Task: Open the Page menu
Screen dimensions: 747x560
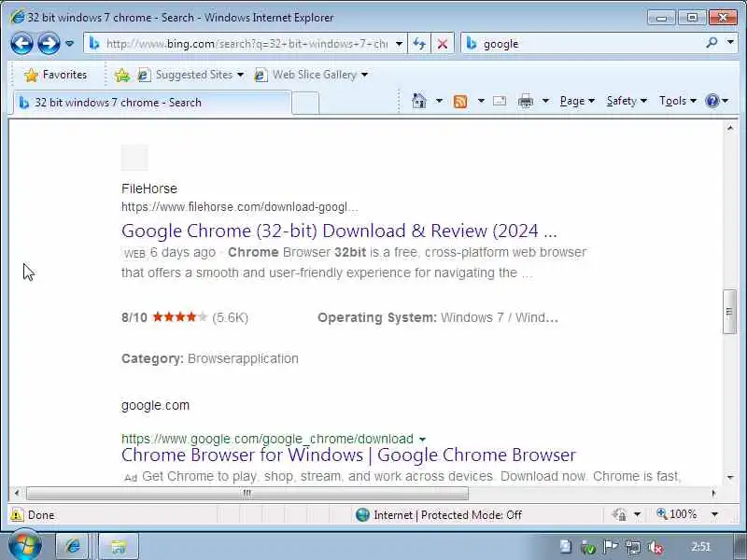Action: 577,101
